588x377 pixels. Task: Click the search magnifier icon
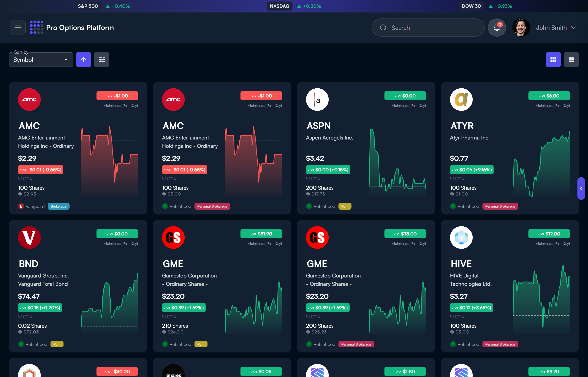384,27
